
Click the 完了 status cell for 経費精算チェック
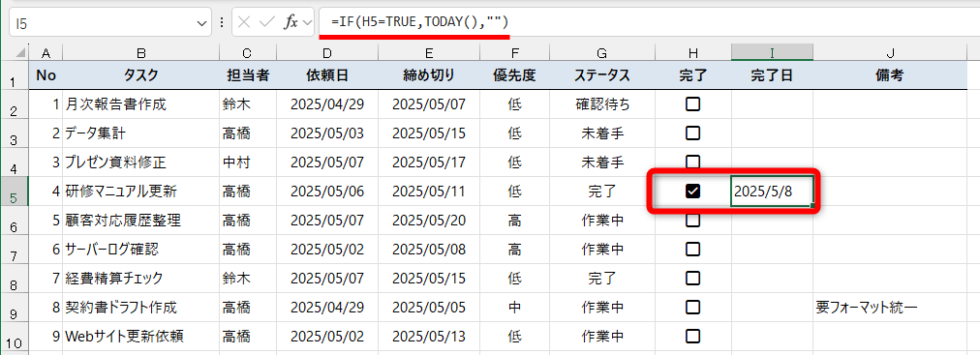coord(602,278)
